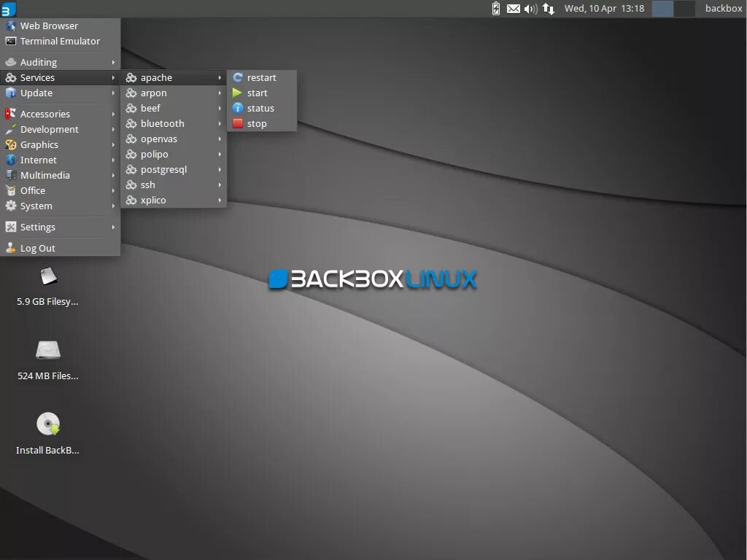Click the Settings category icon

tap(10, 227)
